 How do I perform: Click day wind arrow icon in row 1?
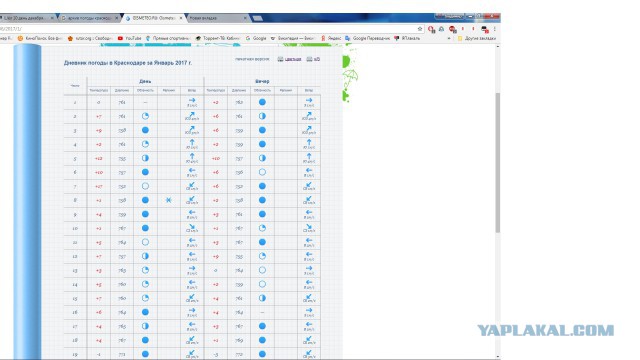(x=192, y=100)
